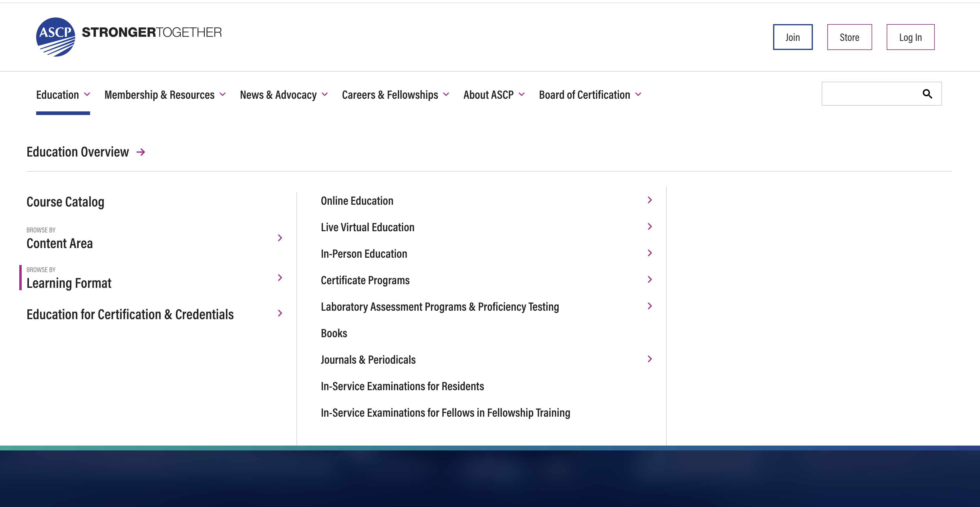
Task: Open In-Service Examinations for Residents
Action: pos(402,387)
